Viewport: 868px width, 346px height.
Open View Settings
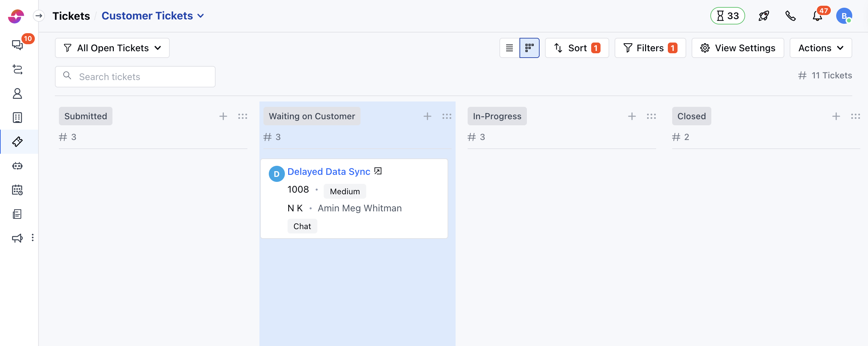pos(737,48)
